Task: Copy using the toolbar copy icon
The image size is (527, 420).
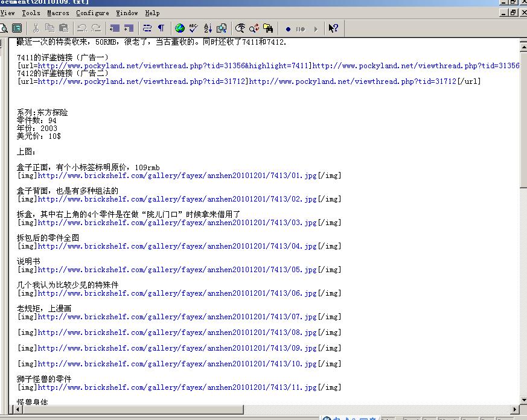Action: click(x=50, y=28)
